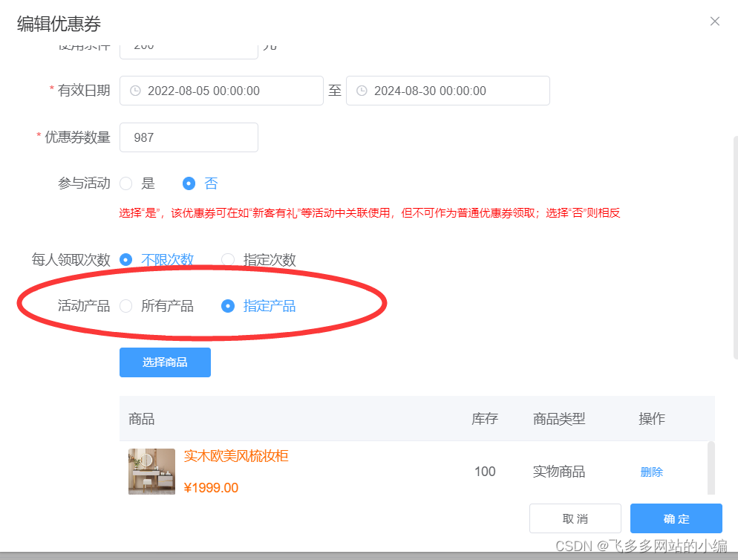Click the 取消 cancel button
Screen dimensions: 738x560
tap(575, 518)
